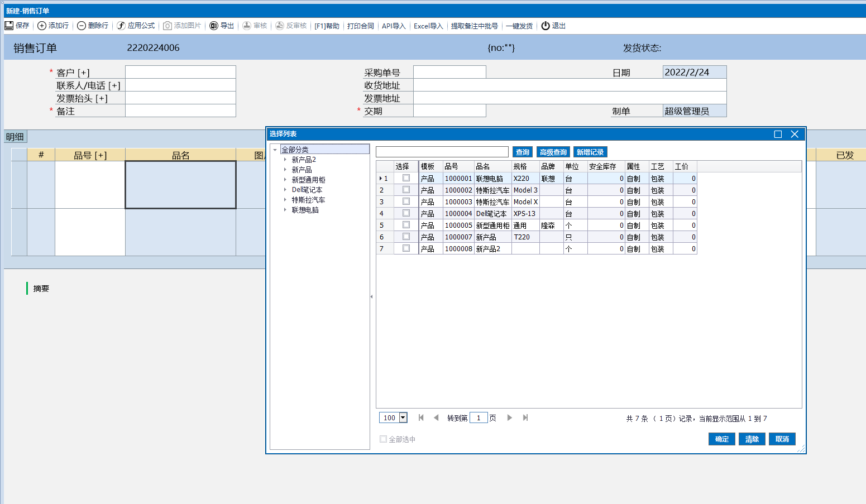Click the Add Row (添加行) plus icon
The width and height of the screenshot is (866, 504).
pyautogui.click(x=42, y=26)
